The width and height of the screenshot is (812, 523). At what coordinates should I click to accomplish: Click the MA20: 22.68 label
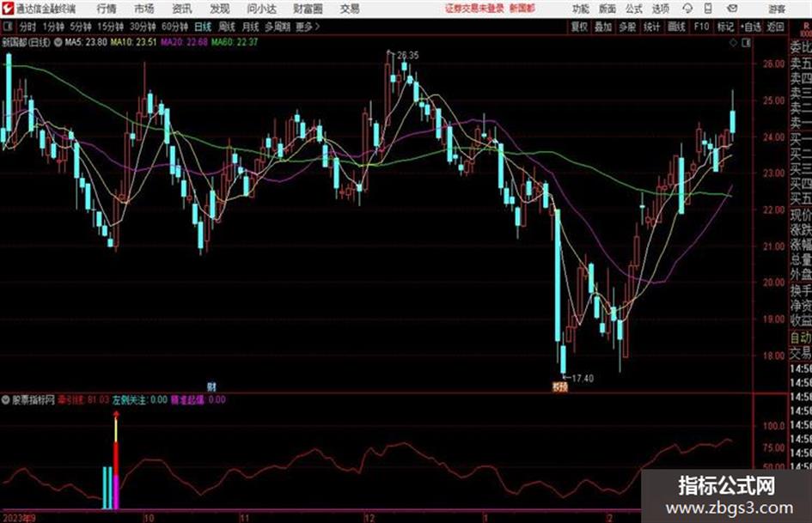(x=184, y=42)
